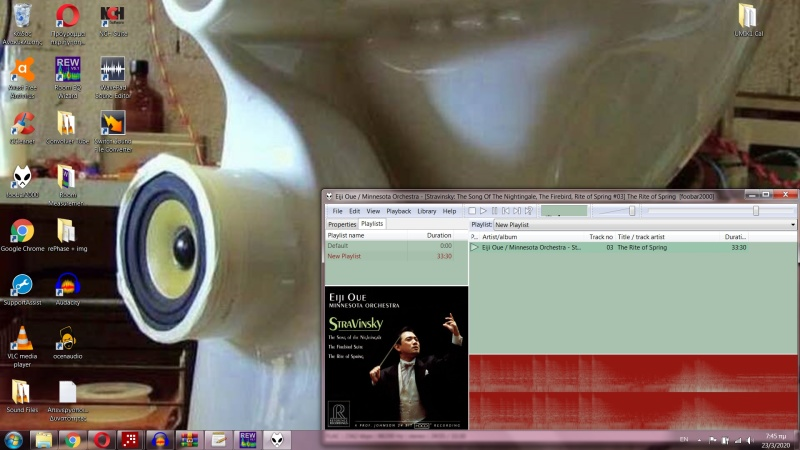This screenshot has height=450, width=800.
Task: Click the Pause button in foobar2000 toolbar
Action: pos(494,211)
